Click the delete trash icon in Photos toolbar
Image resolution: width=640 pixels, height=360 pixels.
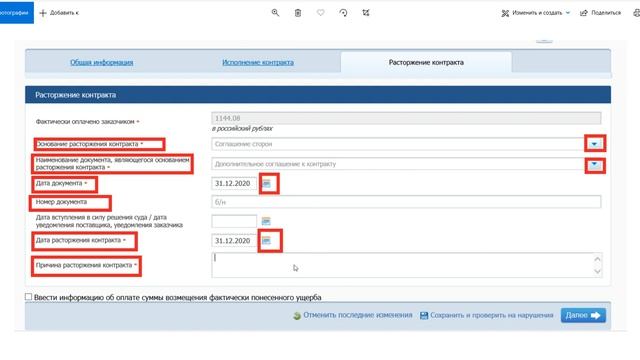click(298, 13)
